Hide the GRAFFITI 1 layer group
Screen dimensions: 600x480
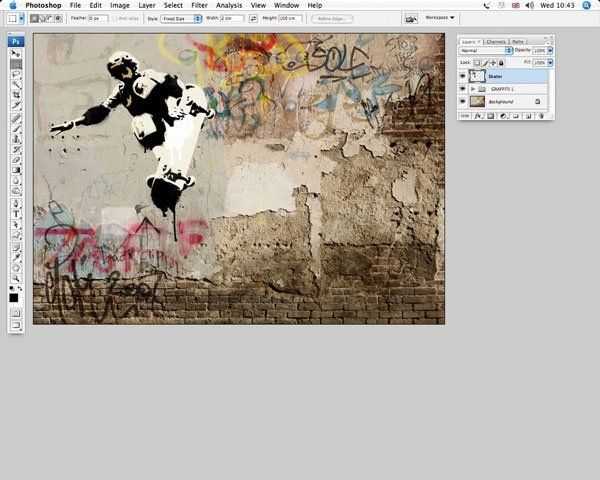[462, 88]
